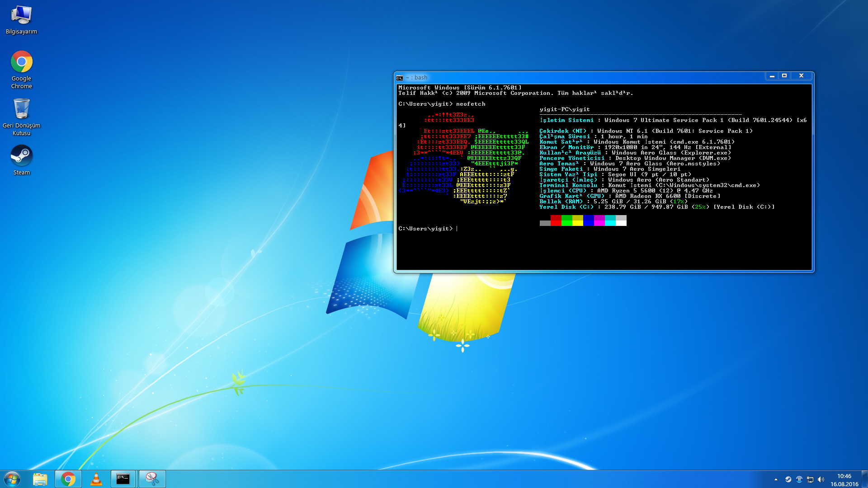
Task: Click the 'Terminal Konsolu' line
Action: (x=650, y=185)
